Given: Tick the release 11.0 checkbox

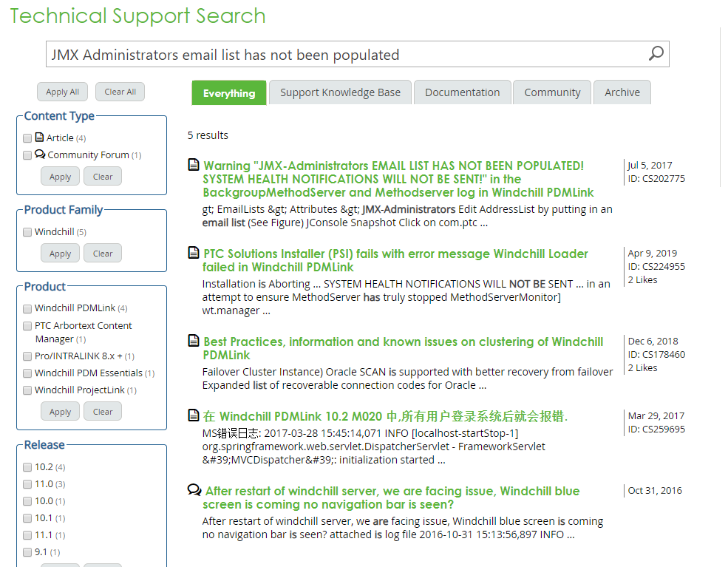Looking at the screenshot, I should 27,484.
